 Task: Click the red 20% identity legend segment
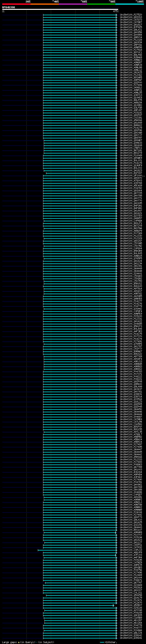[16, 4]
